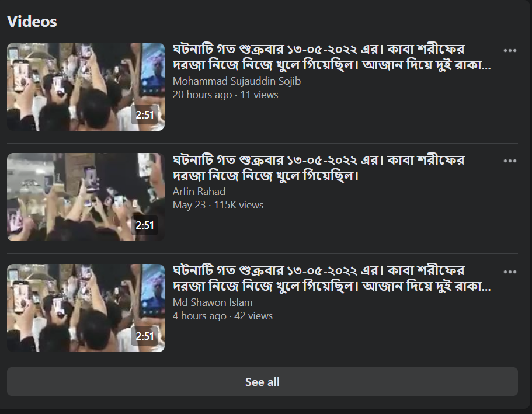Play Md Shawon Islam's video thumbnail

(85, 308)
